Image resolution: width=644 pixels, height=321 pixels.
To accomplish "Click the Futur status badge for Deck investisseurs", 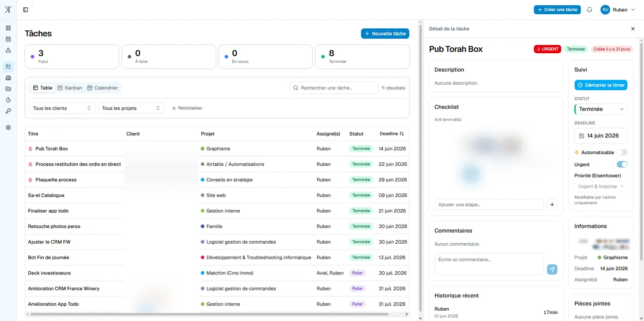I will [x=357, y=273].
